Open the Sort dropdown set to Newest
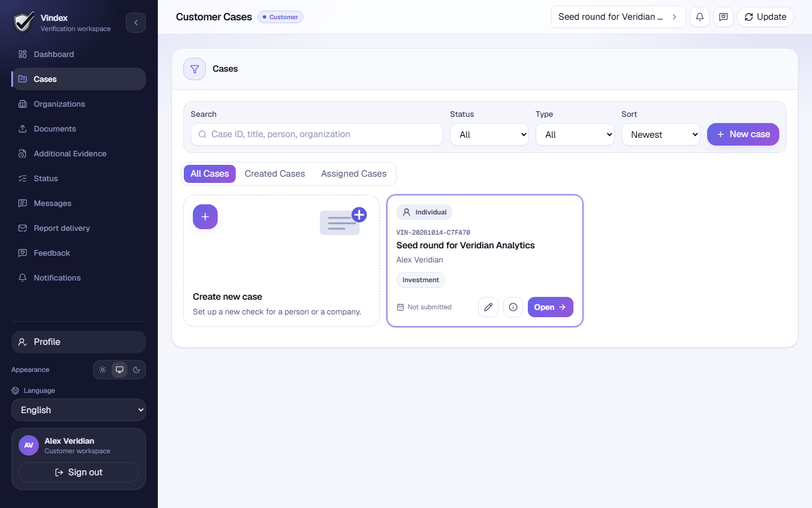 click(661, 134)
